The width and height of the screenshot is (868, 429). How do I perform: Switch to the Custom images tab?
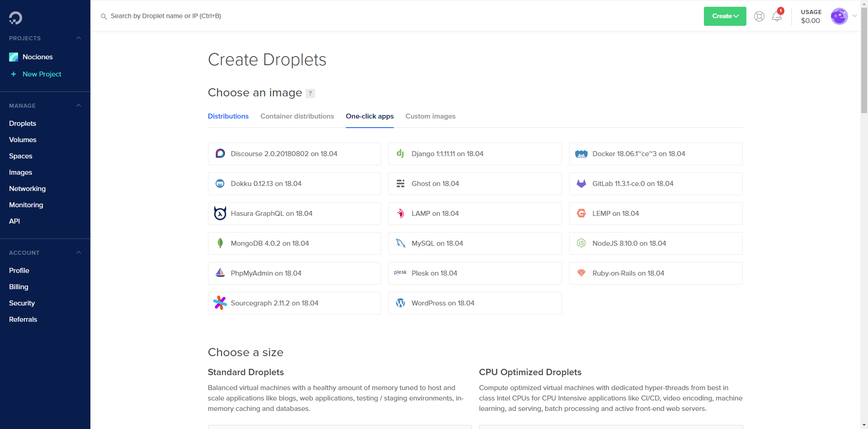coord(430,116)
